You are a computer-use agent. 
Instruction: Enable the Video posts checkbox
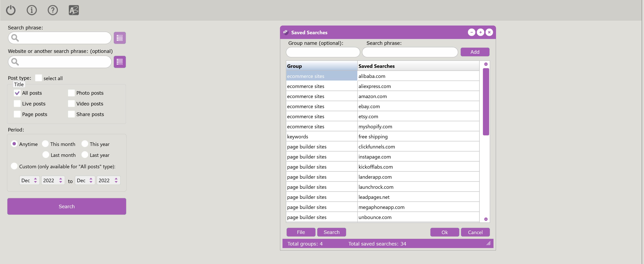pyautogui.click(x=71, y=104)
